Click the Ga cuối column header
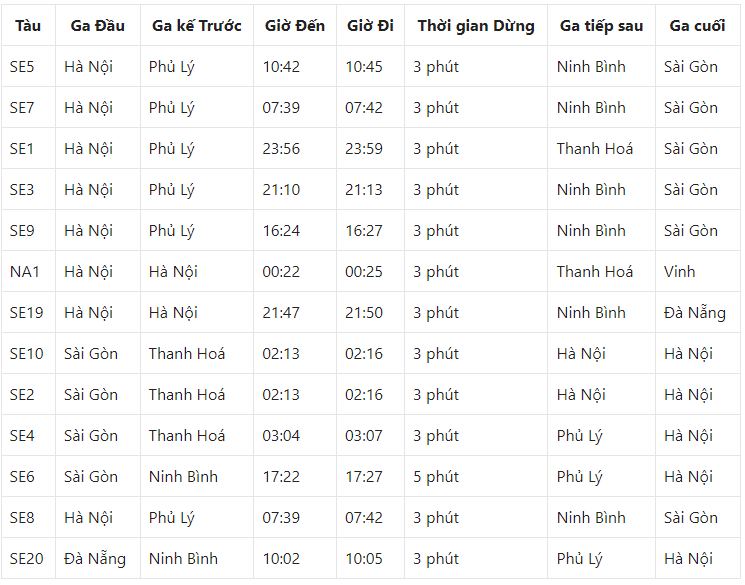The height and width of the screenshot is (585, 745). [697, 26]
